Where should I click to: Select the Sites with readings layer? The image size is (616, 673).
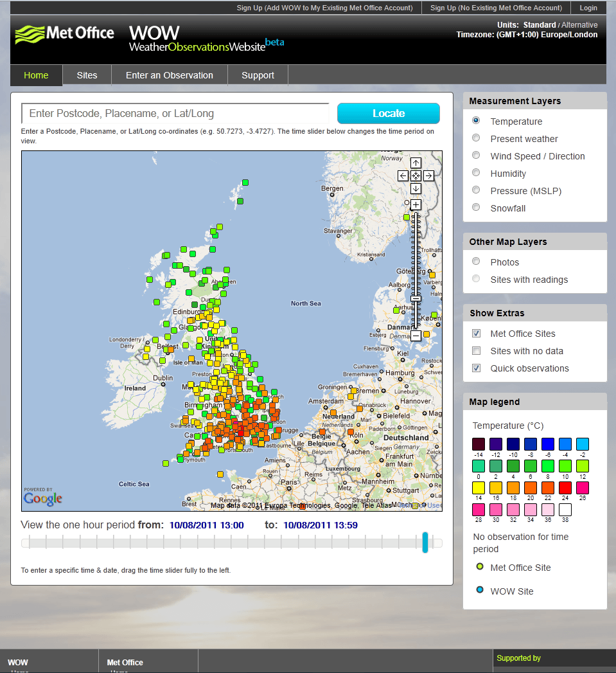click(476, 278)
